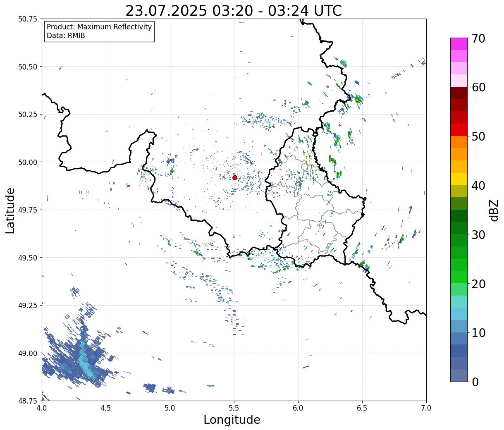Click the 49.75 latitude tick label
This screenshot has width=504, height=430.
tap(28, 210)
